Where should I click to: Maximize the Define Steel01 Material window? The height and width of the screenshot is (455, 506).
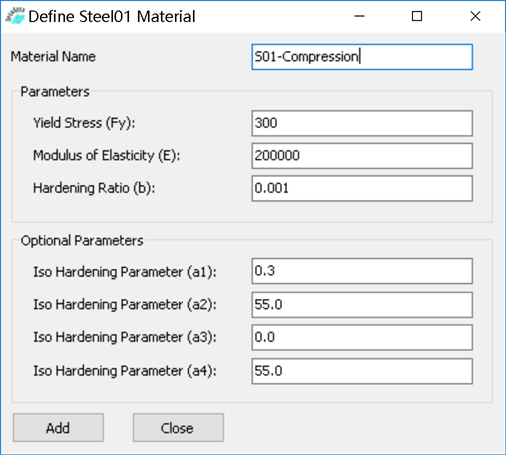(417, 16)
